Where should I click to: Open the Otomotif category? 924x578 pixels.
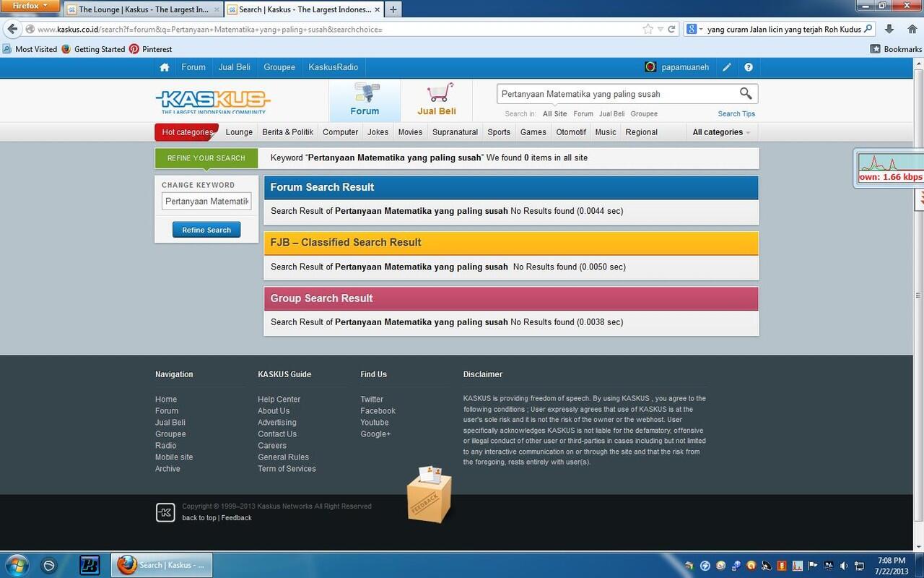pyautogui.click(x=571, y=132)
